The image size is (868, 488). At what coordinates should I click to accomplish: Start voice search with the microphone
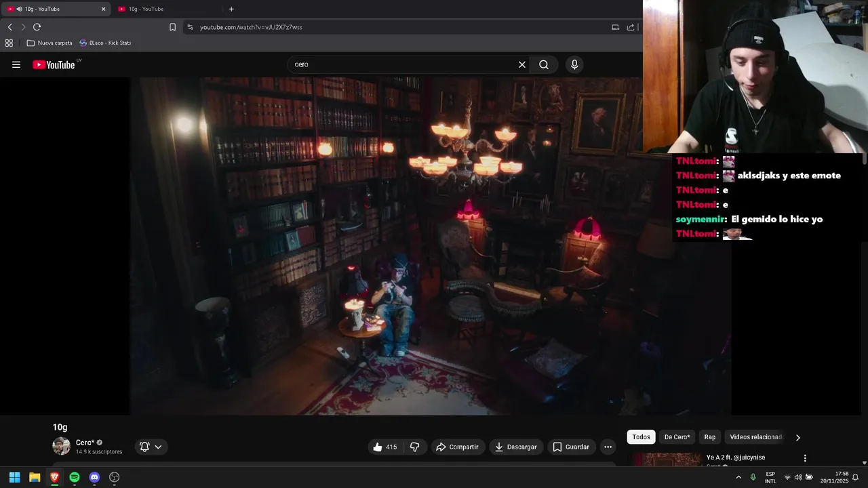point(574,64)
